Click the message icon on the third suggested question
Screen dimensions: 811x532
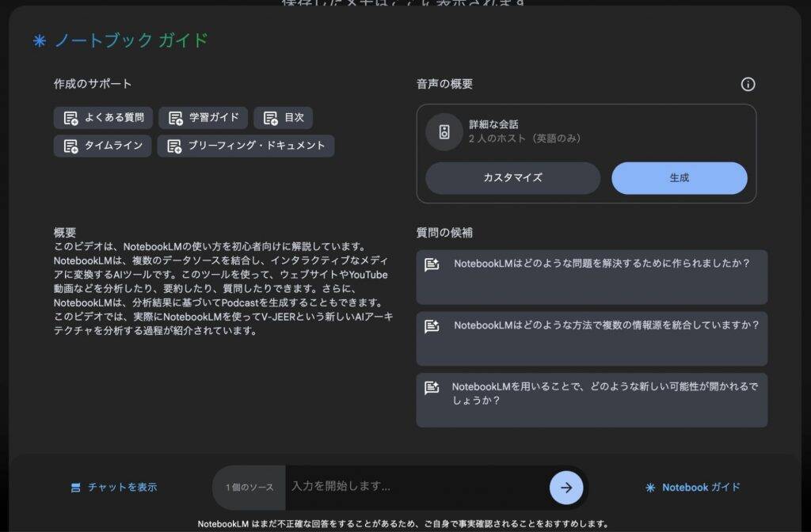coord(432,388)
